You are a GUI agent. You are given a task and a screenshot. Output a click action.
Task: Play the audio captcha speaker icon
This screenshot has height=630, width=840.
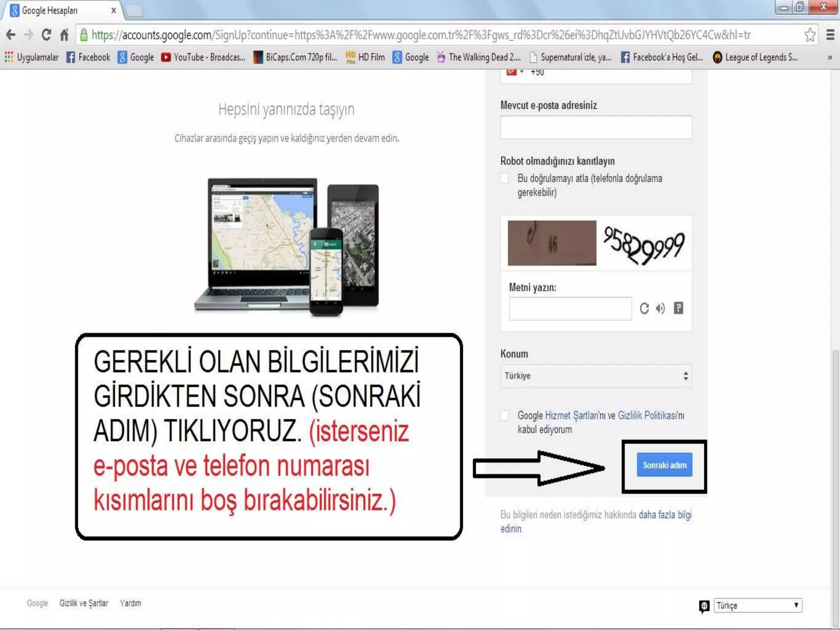(660, 308)
